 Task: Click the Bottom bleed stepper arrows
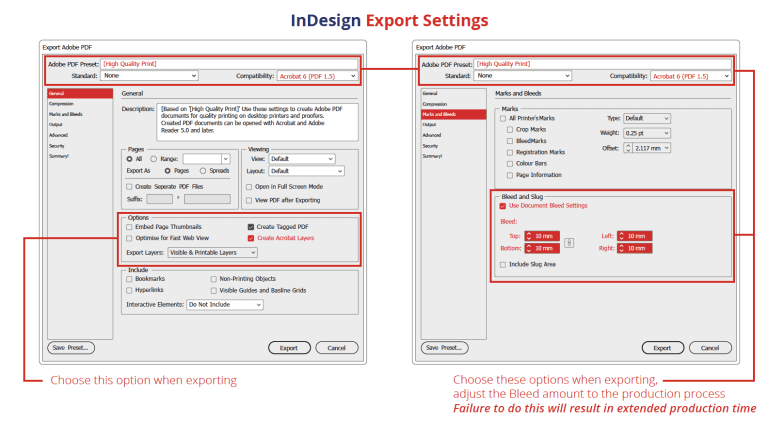(529, 248)
